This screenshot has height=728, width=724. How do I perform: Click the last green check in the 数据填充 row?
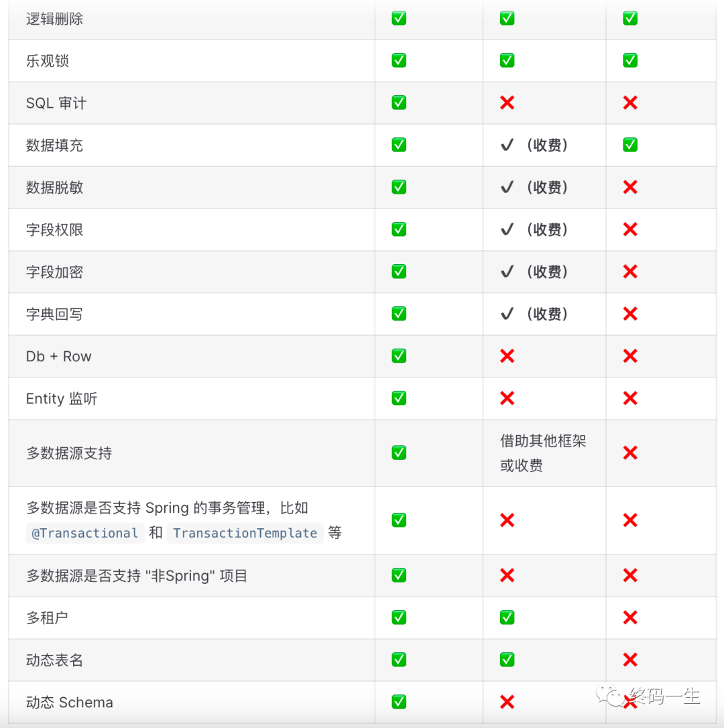[x=630, y=145]
